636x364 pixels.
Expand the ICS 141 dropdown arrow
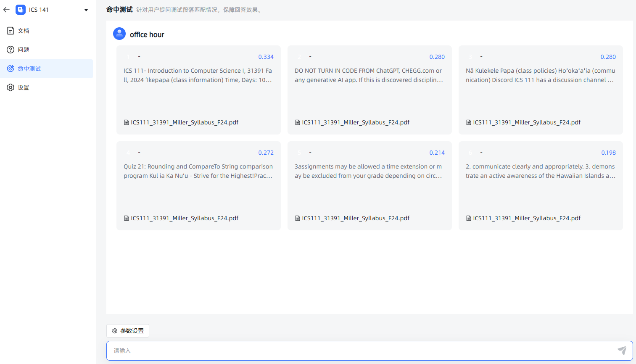point(86,10)
